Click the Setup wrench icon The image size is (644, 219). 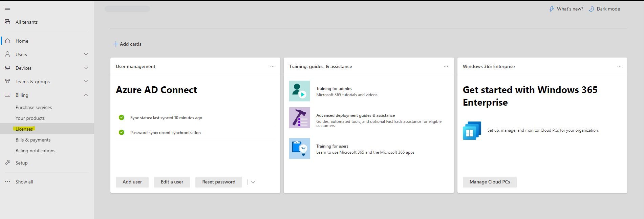tap(7, 162)
